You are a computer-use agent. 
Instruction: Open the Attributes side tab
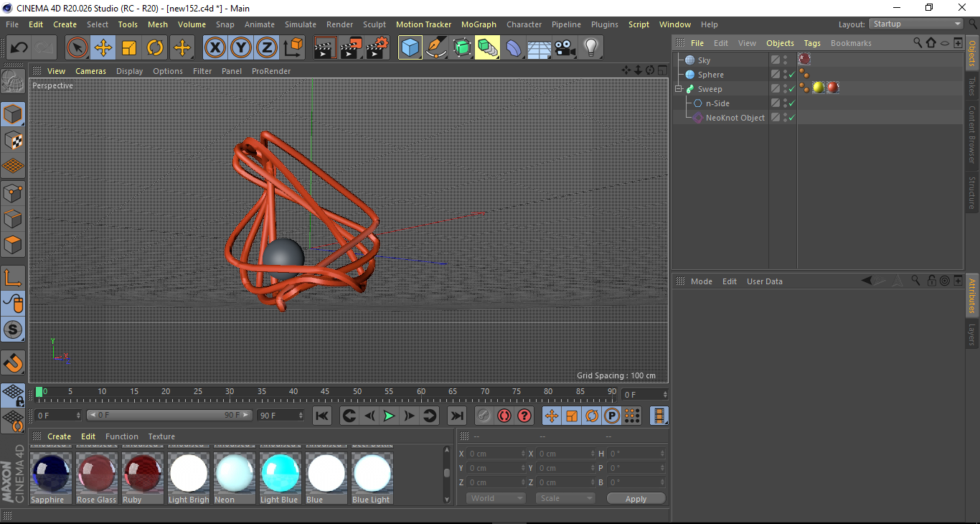pos(972,296)
